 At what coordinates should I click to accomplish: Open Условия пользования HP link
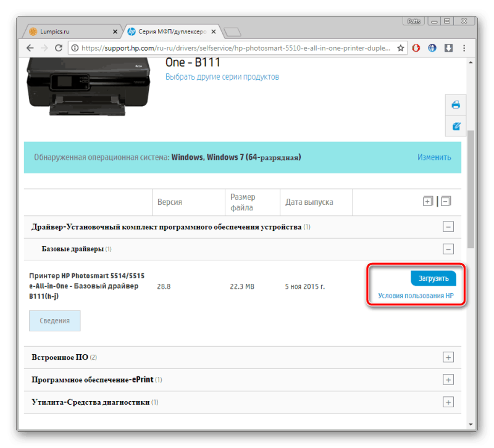pos(416,296)
